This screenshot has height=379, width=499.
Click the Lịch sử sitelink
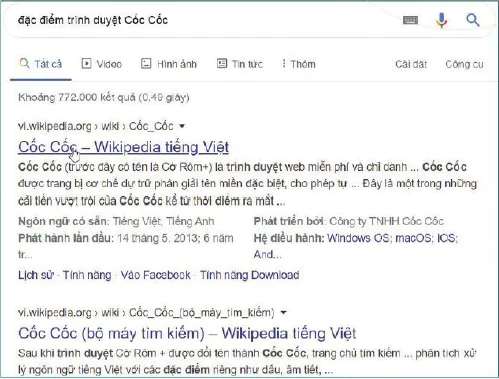[x=36, y=275]
